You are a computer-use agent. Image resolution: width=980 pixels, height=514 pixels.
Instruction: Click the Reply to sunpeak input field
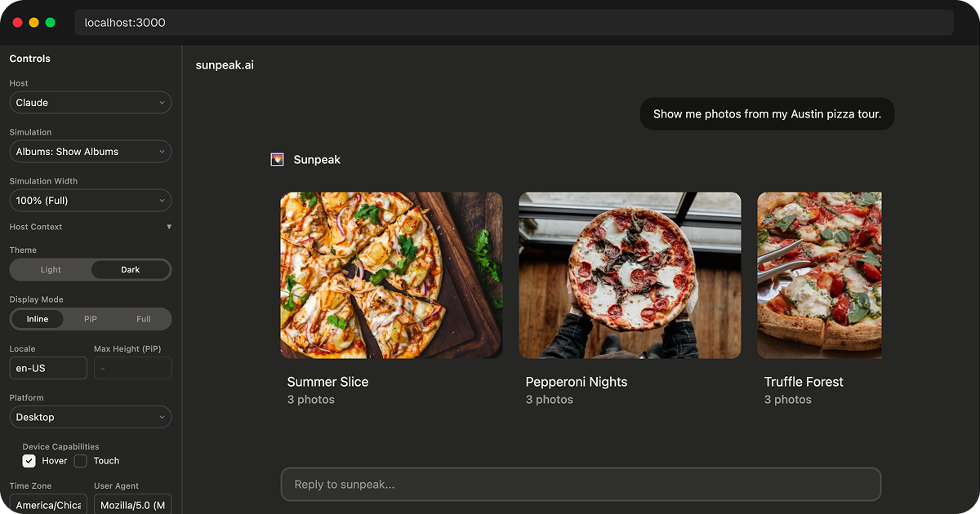581,485
